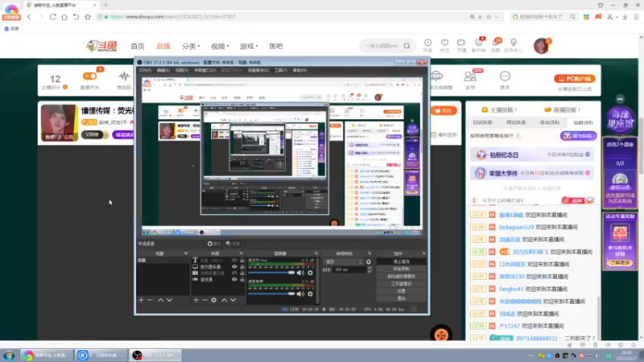The height and width of the screenshot is (362, 644).
Task: Click the streamer avatar thumbnail
Action: tap(60, 122)
